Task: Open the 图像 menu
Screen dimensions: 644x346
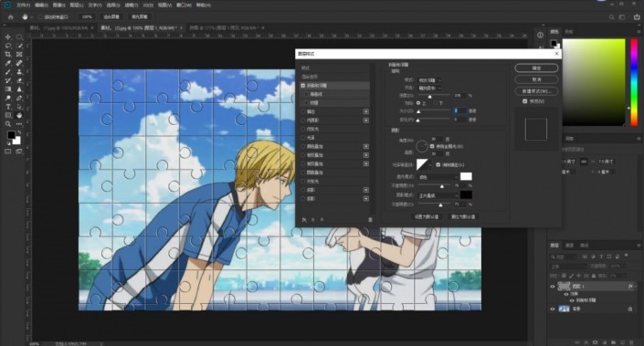Action: (x=59, y=5)
